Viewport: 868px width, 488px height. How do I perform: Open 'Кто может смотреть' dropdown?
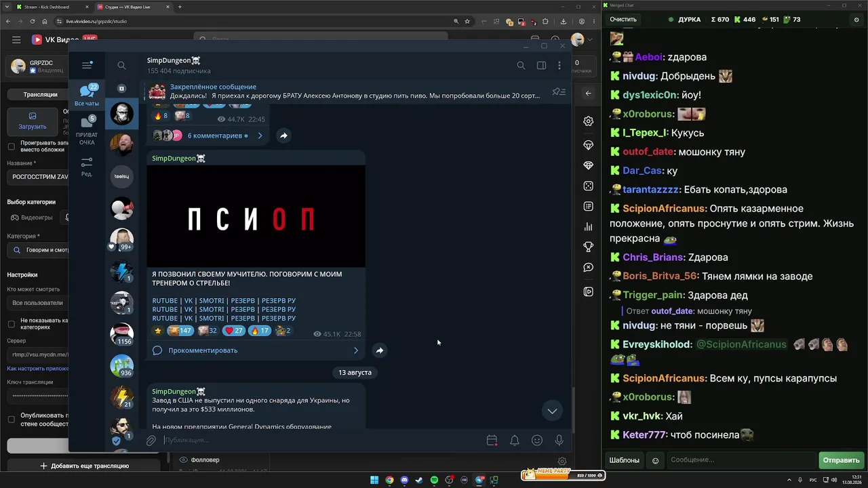38,303
